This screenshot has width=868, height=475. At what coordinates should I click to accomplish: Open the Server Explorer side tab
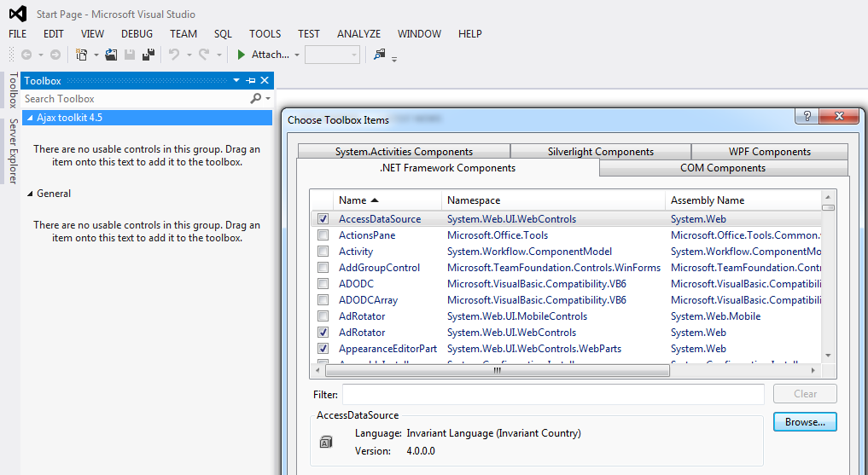point(12,150)
